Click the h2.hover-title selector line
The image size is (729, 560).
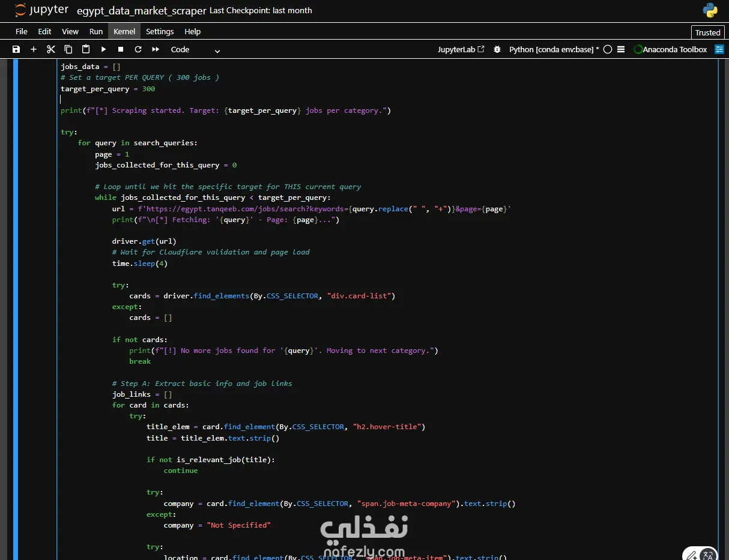286,427
